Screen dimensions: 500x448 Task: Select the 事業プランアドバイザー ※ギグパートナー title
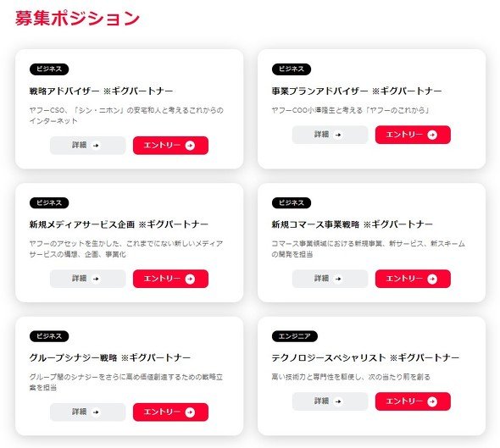click(357, 91)
